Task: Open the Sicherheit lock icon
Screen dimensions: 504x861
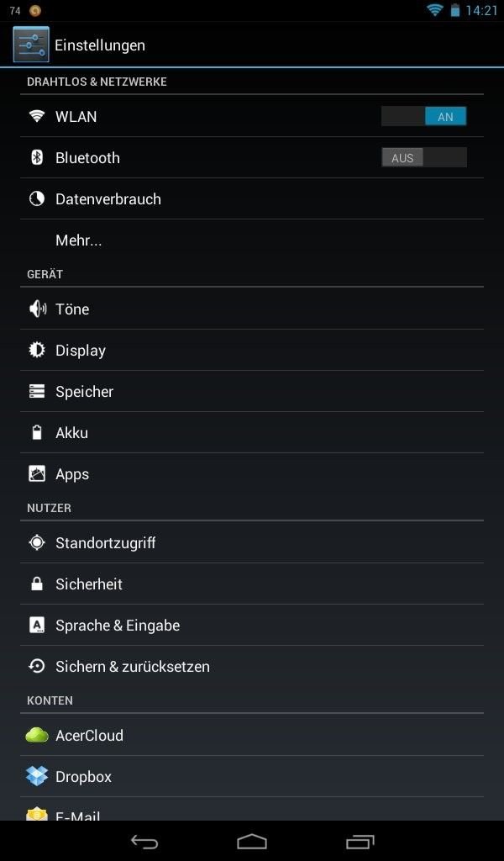Action: [x=37, y=584]
